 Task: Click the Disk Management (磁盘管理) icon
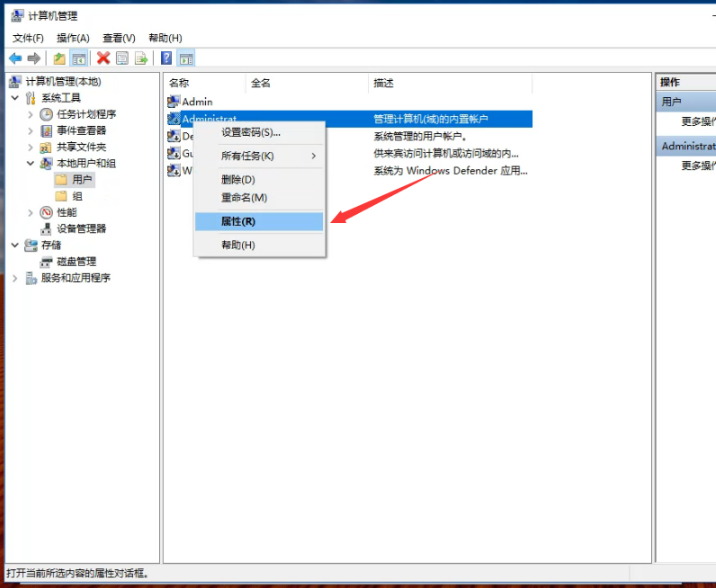click(x=46, y=262)
